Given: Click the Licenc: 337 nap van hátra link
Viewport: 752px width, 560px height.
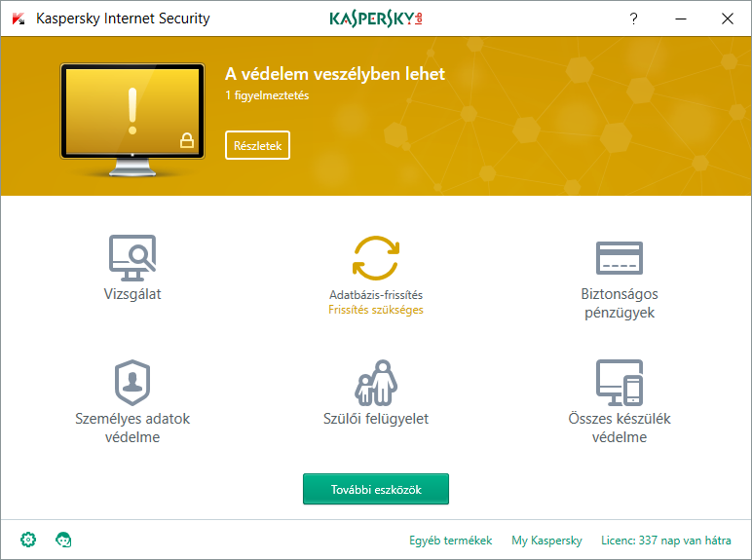Looking at the screenshot, I should 666,541.
